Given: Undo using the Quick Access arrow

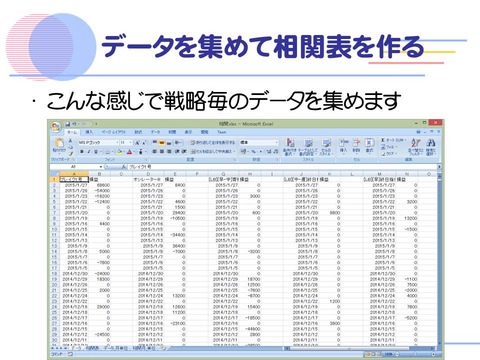Looking at the screenshot, I should click(x=74, y=124).
